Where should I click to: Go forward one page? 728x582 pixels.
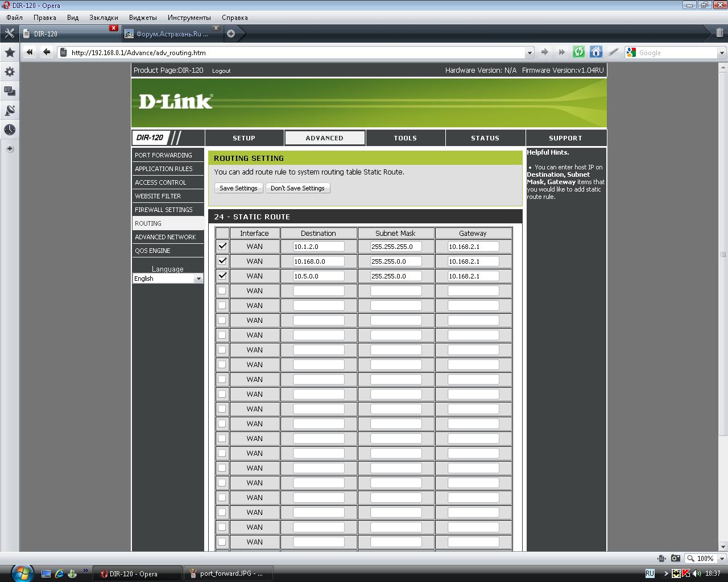544,52
